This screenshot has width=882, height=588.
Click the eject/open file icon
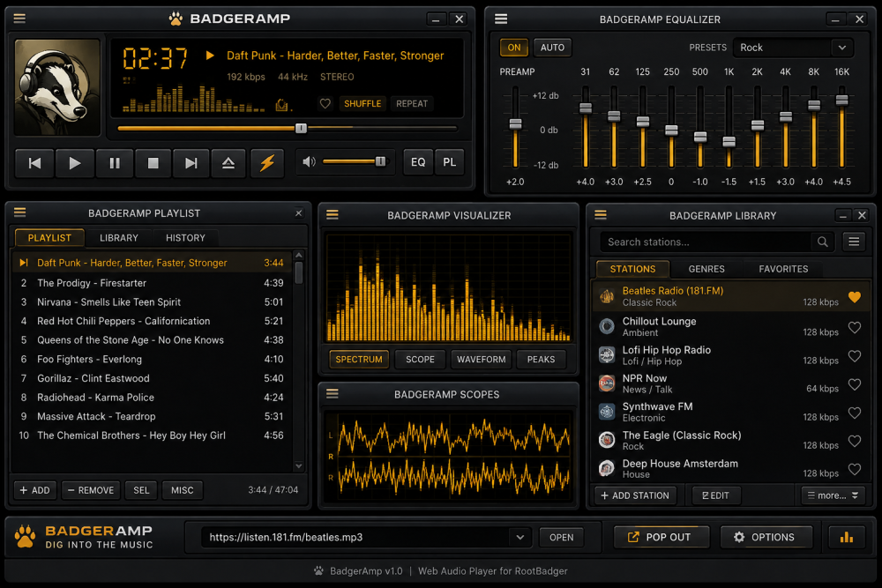pos(228,163)
